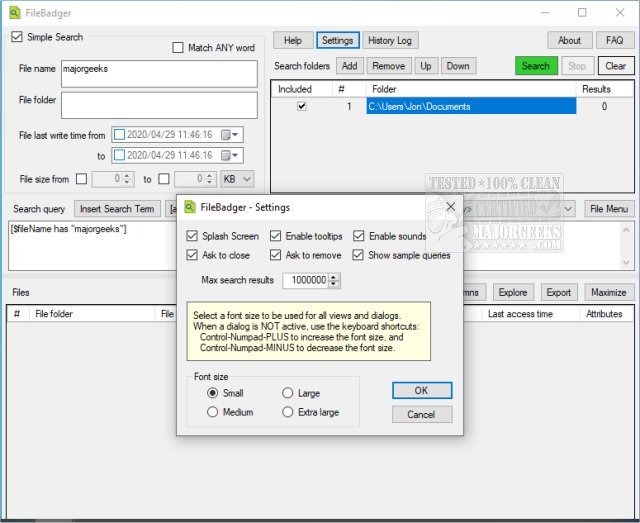Open the FAQ
Image resolution: width=640 pixels, height=523 pixels.
(614, 40)
